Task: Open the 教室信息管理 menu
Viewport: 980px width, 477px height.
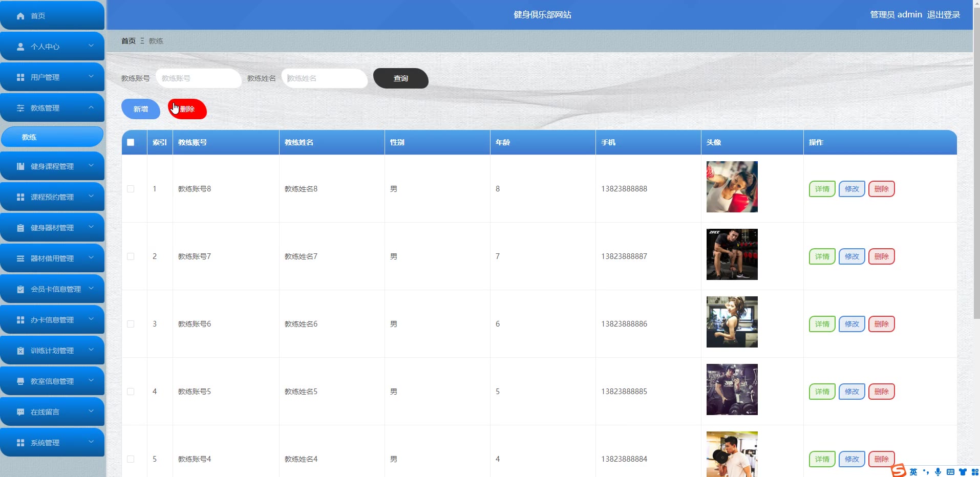Action: pyautogui.click(x=52, y=381)
